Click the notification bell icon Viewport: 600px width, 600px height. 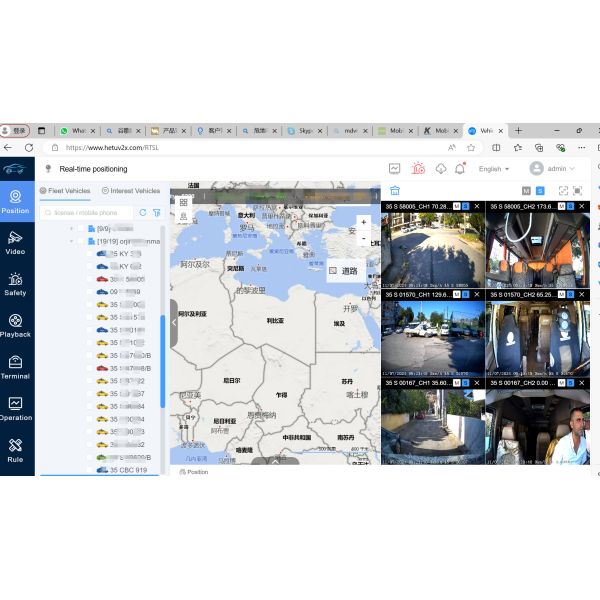click(460, 169)
